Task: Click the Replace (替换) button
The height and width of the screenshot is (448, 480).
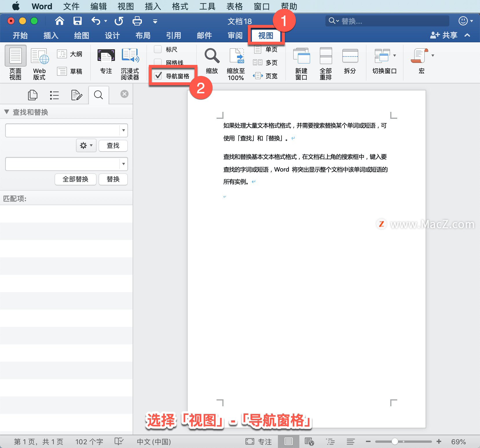Action: 113,179
